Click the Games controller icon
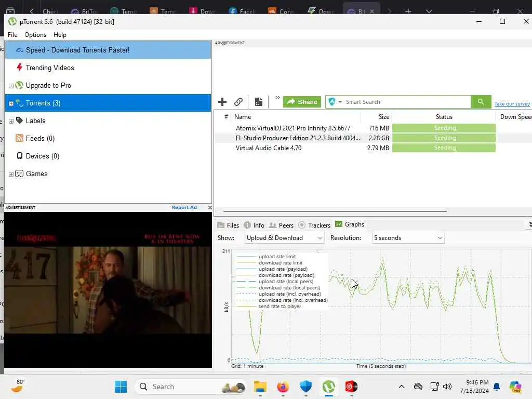The image size is (532, 399). point(19,174)
